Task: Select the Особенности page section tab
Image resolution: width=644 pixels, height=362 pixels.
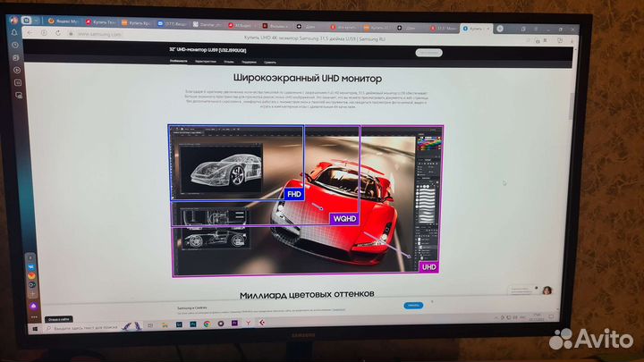Action: click(178, 61)
